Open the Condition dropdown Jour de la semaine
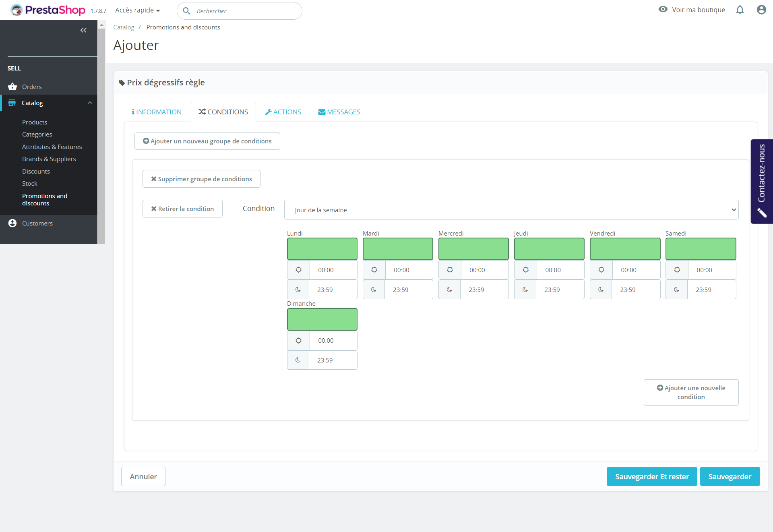773x532 pixels. (511, 210)
